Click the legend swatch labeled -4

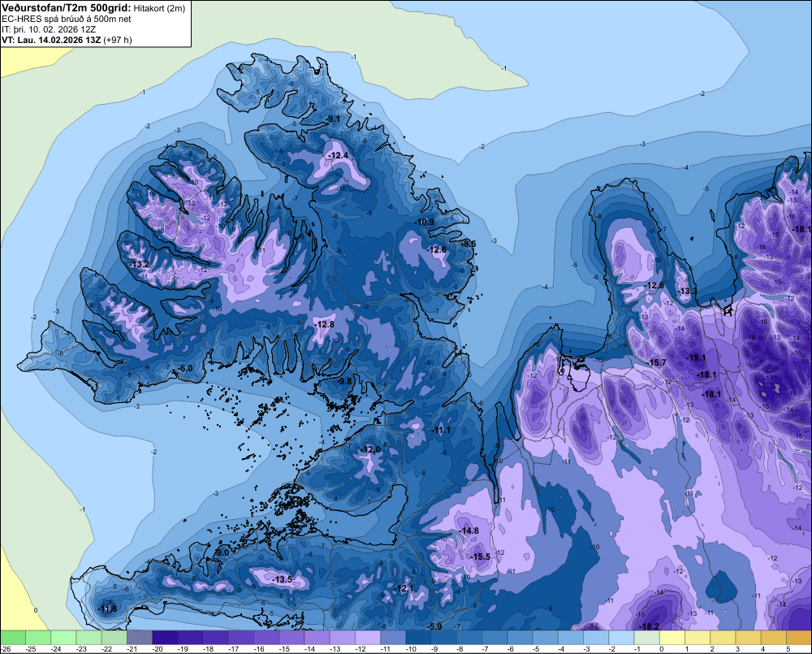pos(571,637)
